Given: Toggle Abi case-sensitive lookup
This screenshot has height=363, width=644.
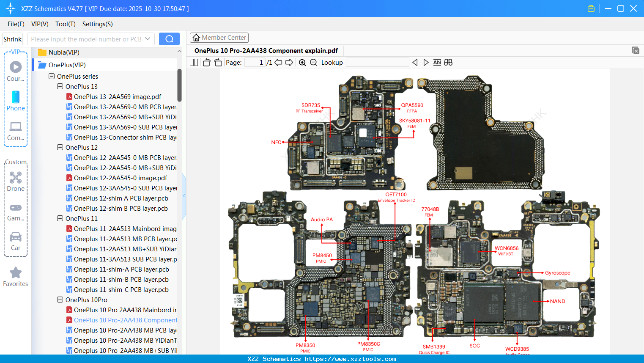Looking at the screenshot, I should (437, 62).
